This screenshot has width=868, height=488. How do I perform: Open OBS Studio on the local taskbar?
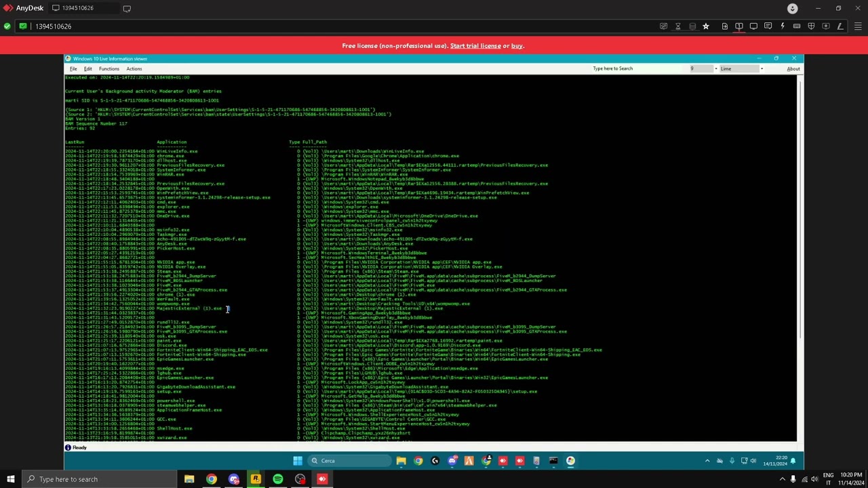pos(300,479)
